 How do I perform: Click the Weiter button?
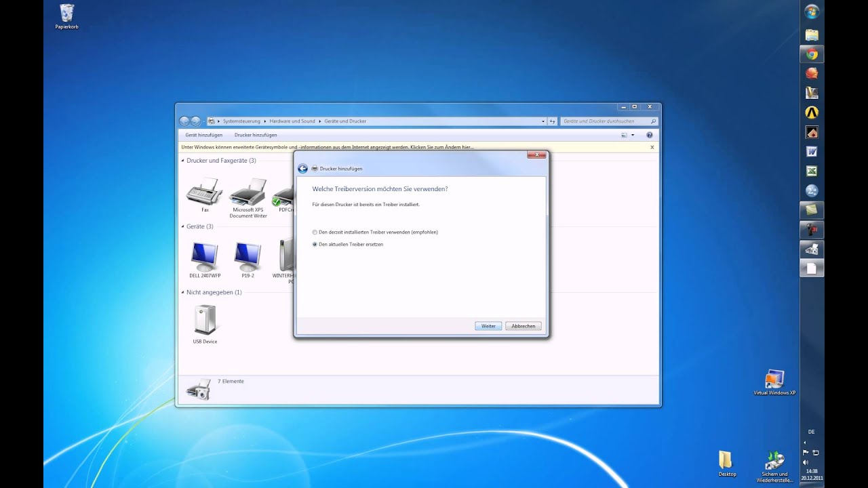click(488, 326)
